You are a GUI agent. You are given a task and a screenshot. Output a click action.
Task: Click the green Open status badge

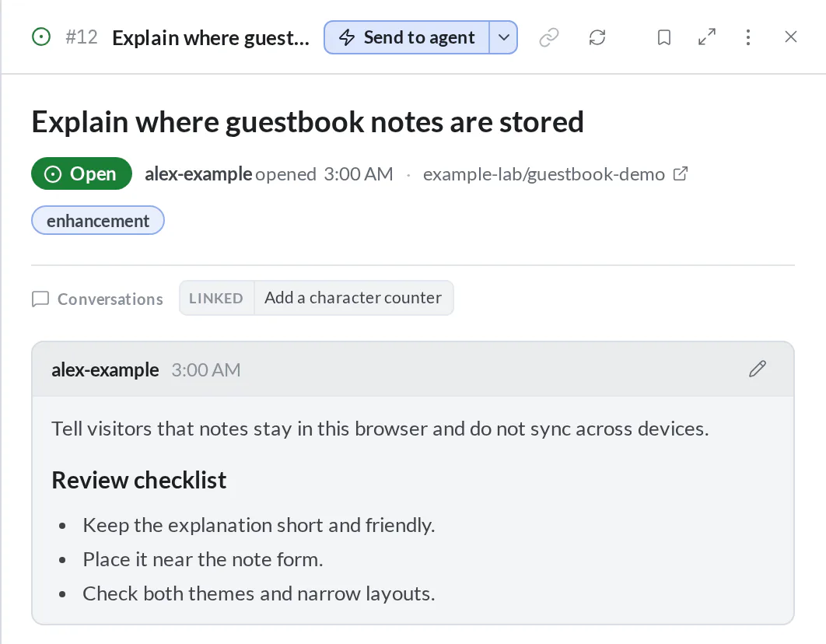coord(82,173)
